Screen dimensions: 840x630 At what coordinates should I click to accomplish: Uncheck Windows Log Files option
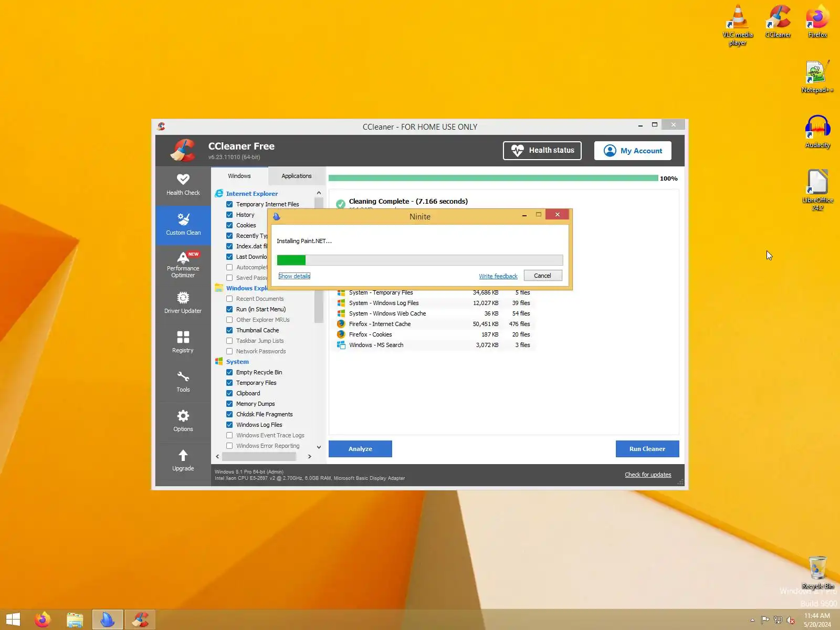click(x=229, y=425)
